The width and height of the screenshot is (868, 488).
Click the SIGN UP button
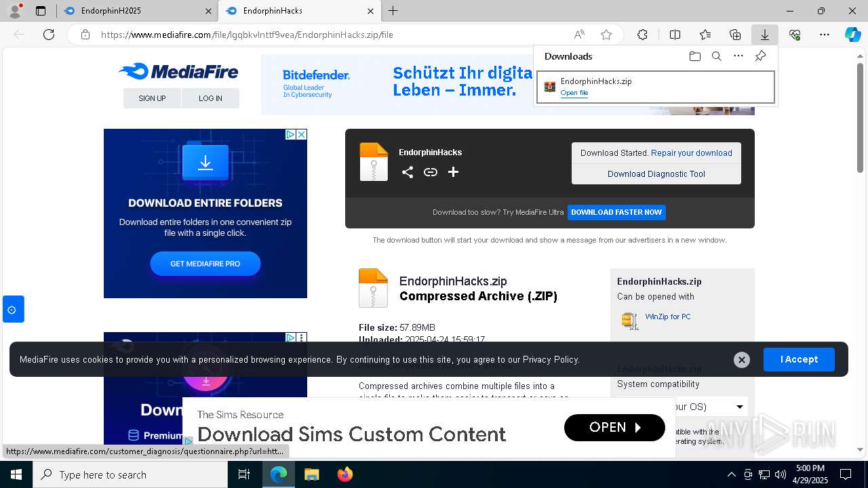[152, 98]
